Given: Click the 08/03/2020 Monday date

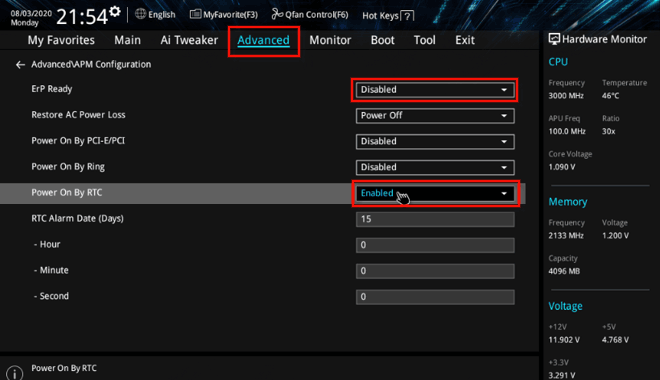Looking at the screenshot, I should click(x=31, y=18).
